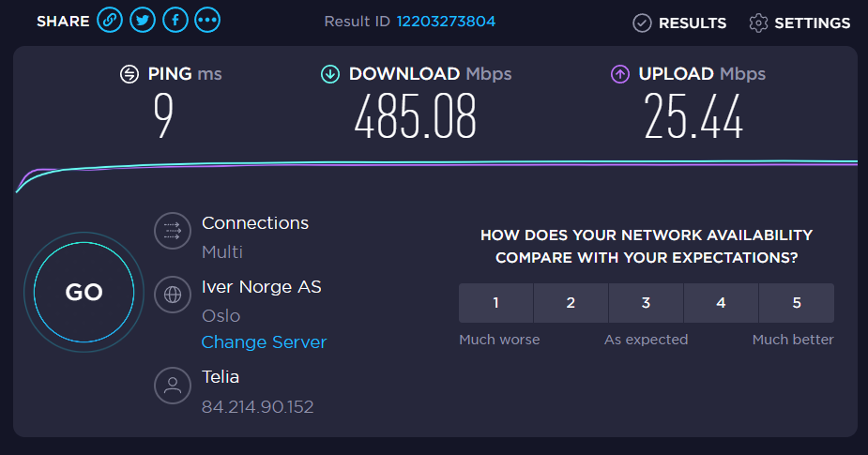Rate network availability as 1
This screenshot has width=868, height=455.
click(495, 303)
